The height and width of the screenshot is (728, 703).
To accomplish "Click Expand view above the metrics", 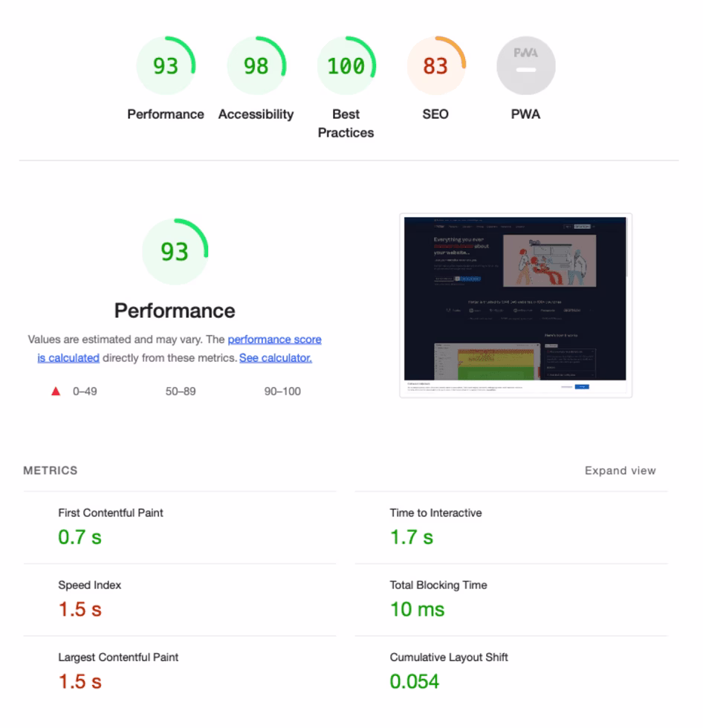I will pos(621,470).
